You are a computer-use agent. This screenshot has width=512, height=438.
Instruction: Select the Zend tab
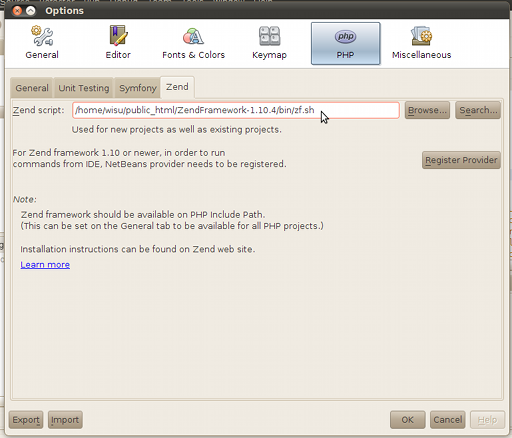(177, 87)
